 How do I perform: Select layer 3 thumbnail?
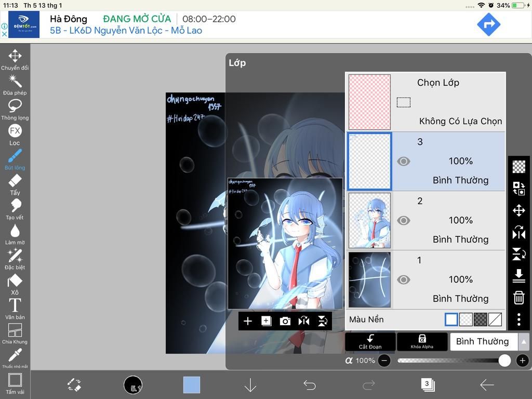[x=369, y=161]
